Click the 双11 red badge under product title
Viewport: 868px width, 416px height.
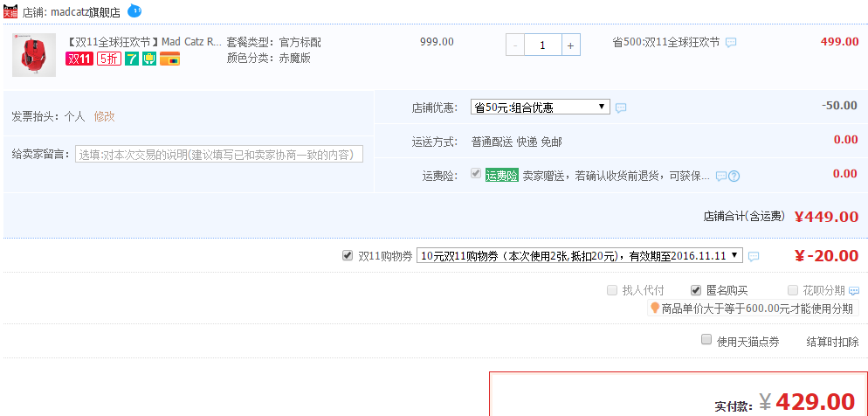pyautogui.click(x=79, y=59)
